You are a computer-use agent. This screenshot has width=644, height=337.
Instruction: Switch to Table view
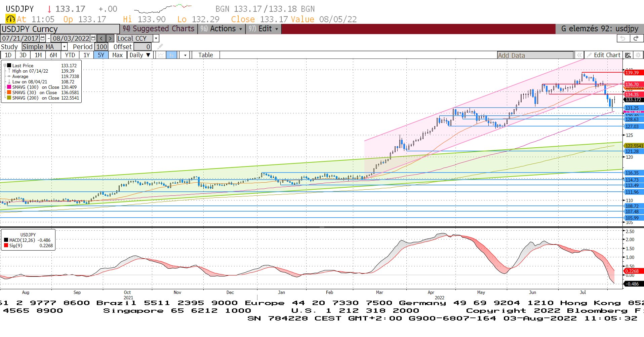[x=205, y=55]
